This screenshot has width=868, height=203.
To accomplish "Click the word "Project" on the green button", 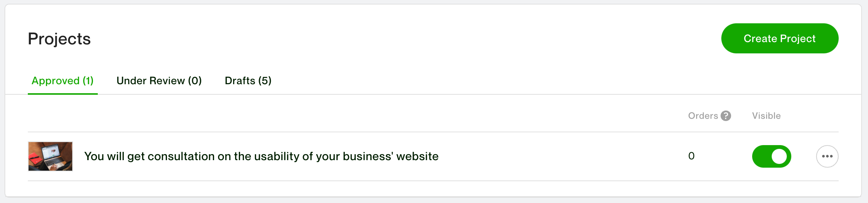I will tap(797, 38).
